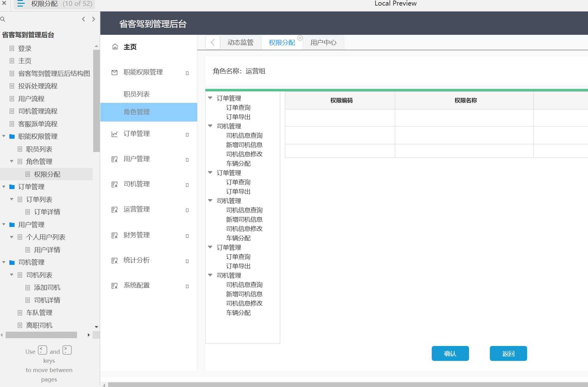Click the hamburger menu icon at top left

pos(21,4)
